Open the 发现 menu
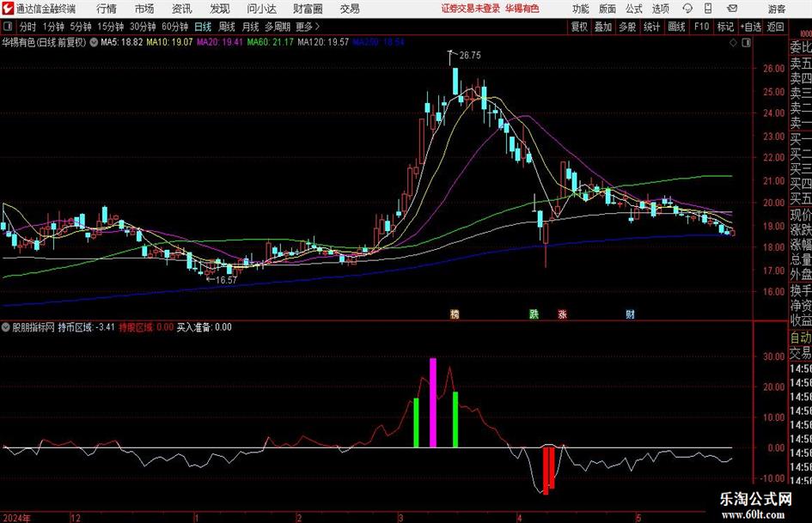Image resolution: width=812 pixels, height=523 pixels. (220, 9)
